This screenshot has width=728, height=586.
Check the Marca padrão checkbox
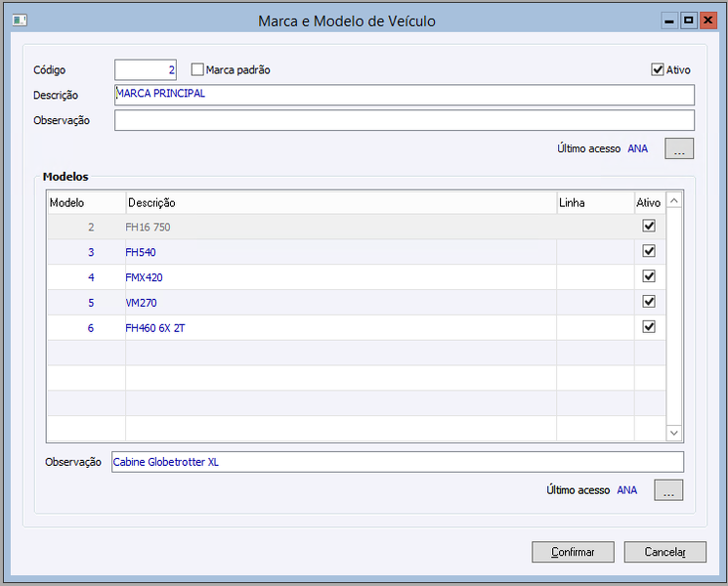[x=197, y=69]
